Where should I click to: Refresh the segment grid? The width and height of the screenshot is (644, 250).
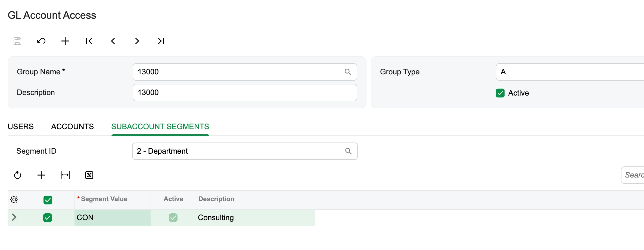pos(17,175)
